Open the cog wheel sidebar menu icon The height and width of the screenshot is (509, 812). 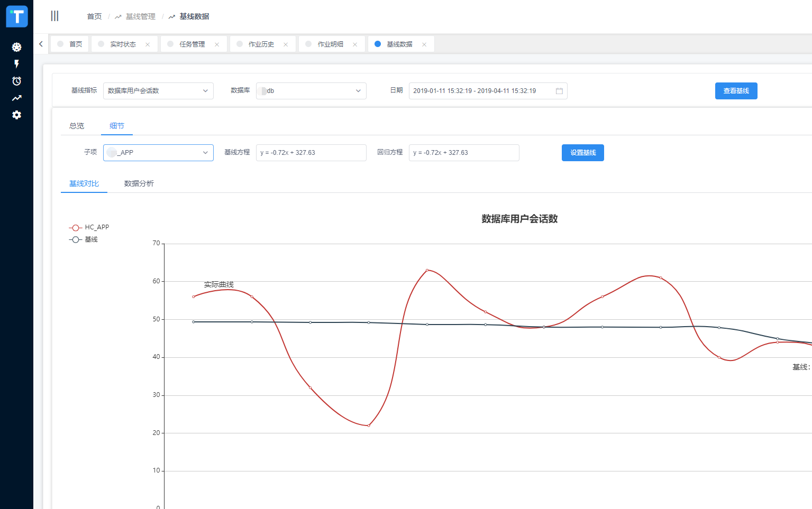tap(17, 47)
